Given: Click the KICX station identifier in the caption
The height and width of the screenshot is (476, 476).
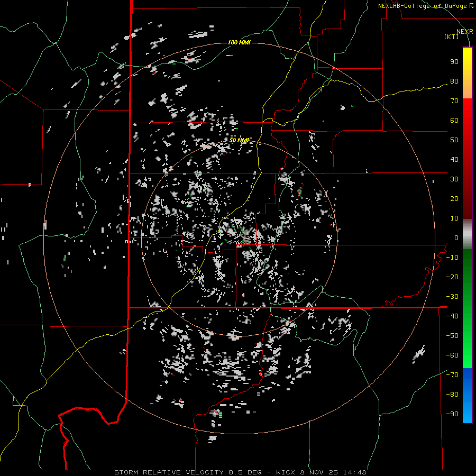Looking at the screenshot, I should pyautogui.click(x=286, y=472).
